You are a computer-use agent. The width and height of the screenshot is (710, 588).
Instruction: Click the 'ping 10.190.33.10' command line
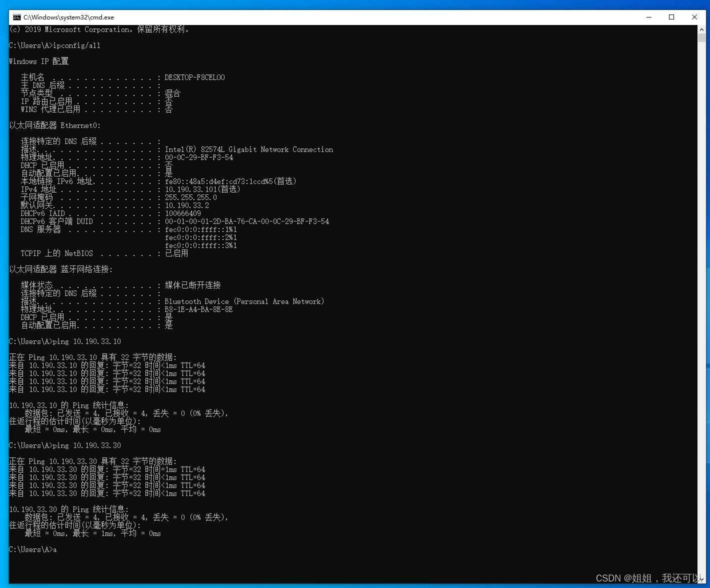[x=65, y=341]
